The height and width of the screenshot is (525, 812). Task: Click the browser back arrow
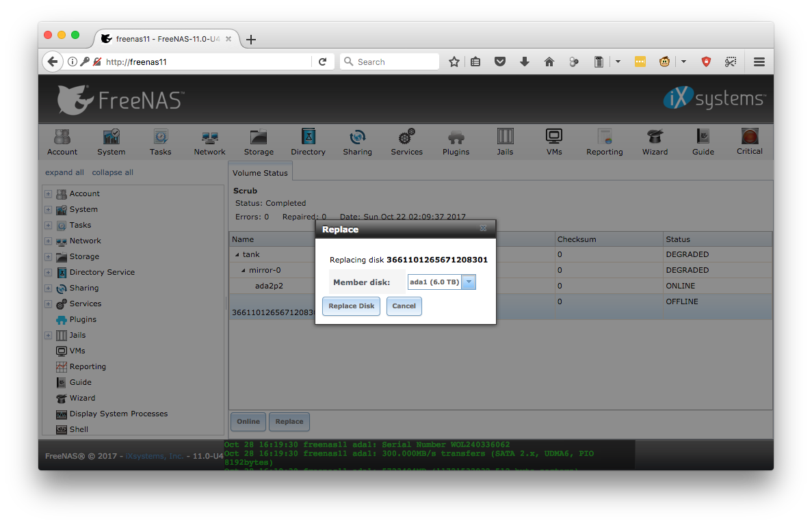point(52,62)
